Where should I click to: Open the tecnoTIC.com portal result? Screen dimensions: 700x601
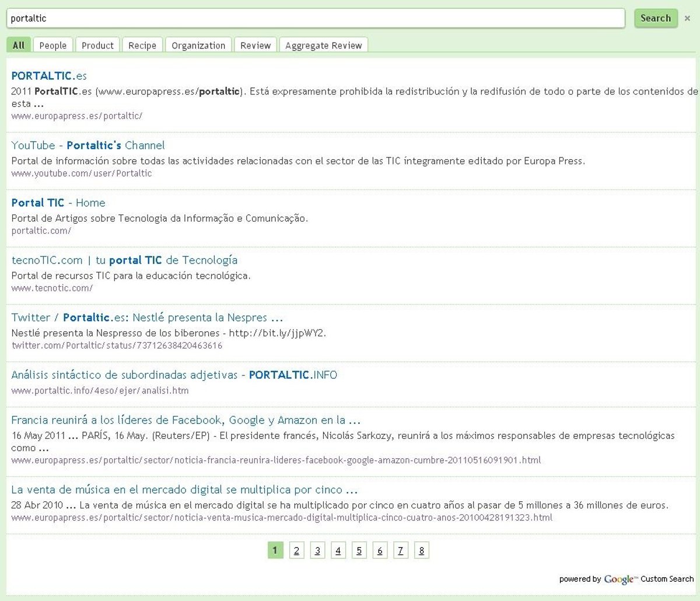(x=124, y=260)
